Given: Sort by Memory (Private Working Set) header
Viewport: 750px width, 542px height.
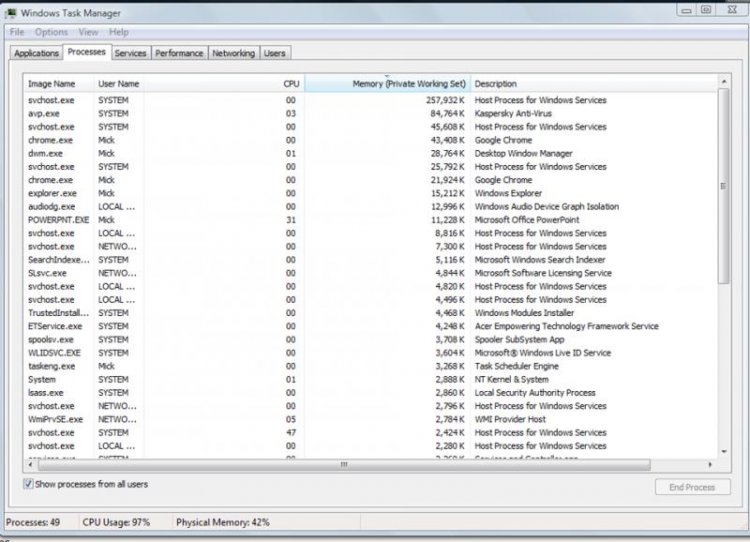Looking at the screenshot, I should coord(387,84).
